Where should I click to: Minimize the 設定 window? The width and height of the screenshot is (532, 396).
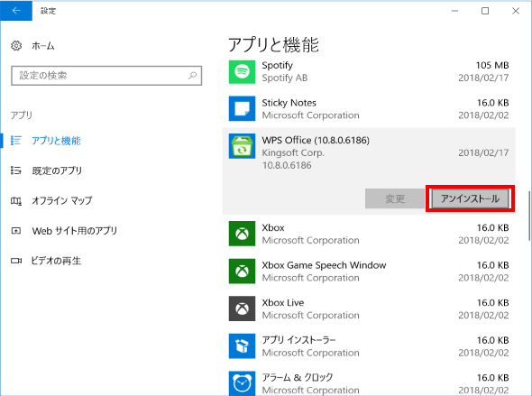pyautogui.click(x=454, y=11)
